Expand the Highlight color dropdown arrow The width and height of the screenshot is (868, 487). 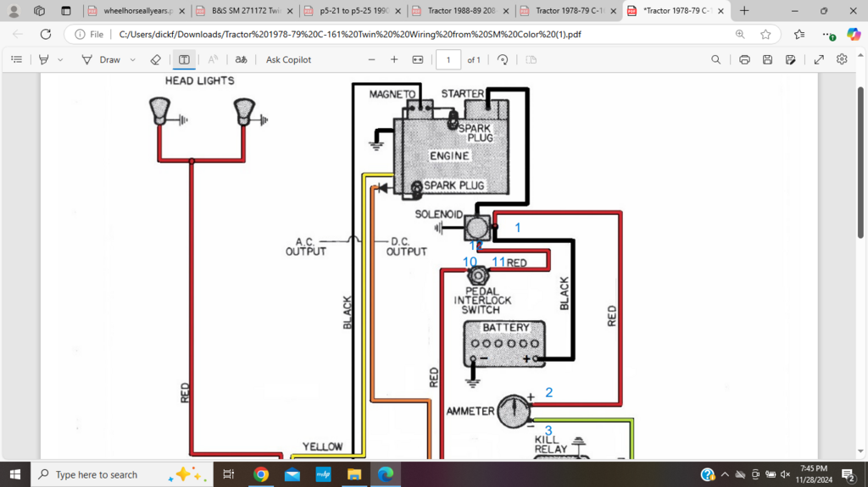(x=60, y=60)
